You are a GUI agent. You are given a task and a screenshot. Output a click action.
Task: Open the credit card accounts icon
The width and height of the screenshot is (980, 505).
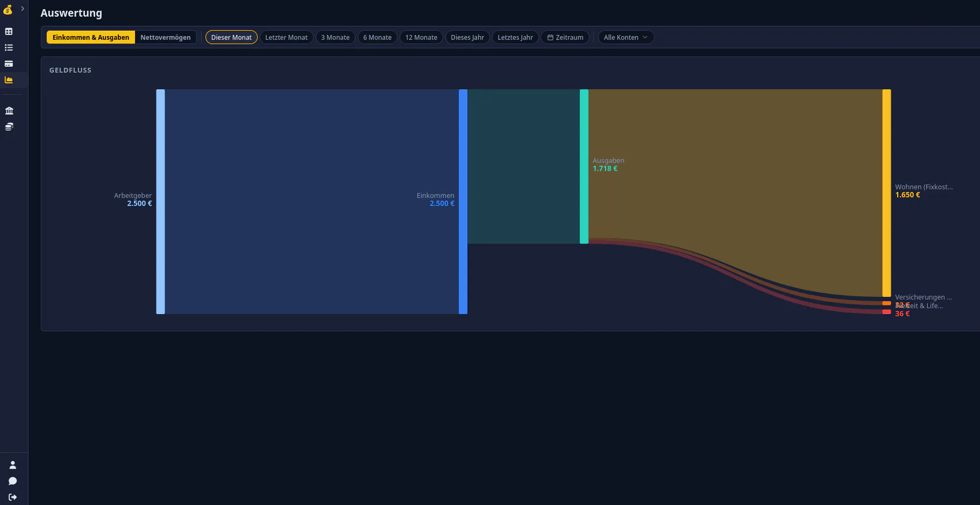coord(9,63)
